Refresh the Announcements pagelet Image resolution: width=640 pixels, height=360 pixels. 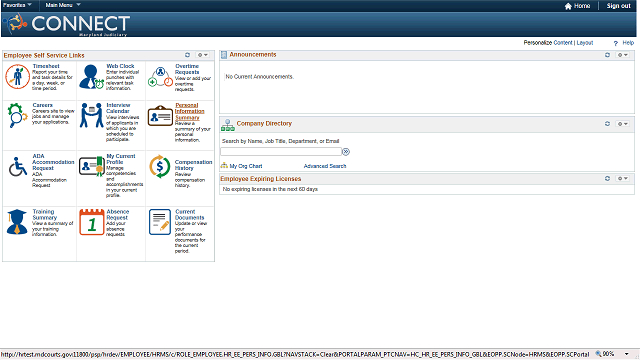coord(607,55)
